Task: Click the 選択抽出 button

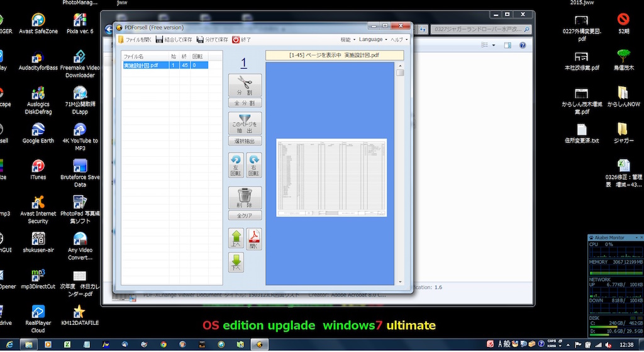Action: pyautogui.click(x=245, y=141)
